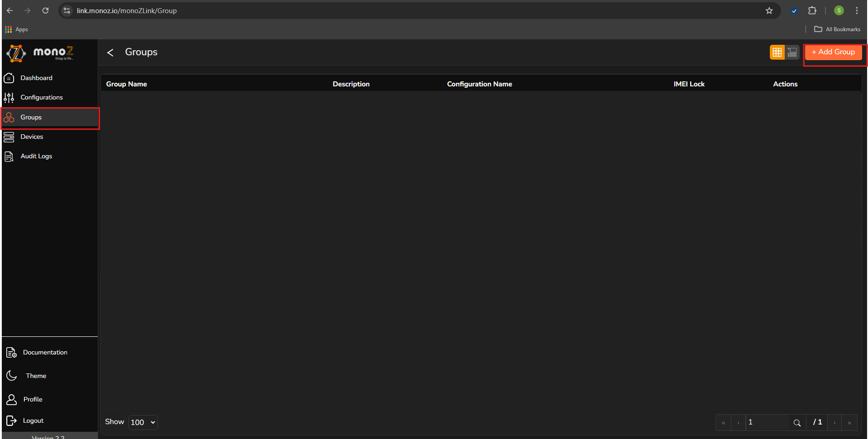Go to the first page
The width and height of the screenshot is (868, 439).
pyautogui.click(x=723, y=423)
